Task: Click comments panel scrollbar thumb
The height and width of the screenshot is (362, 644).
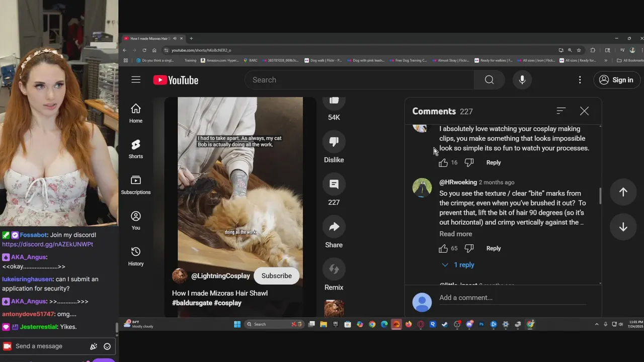Action: (600, 196)
